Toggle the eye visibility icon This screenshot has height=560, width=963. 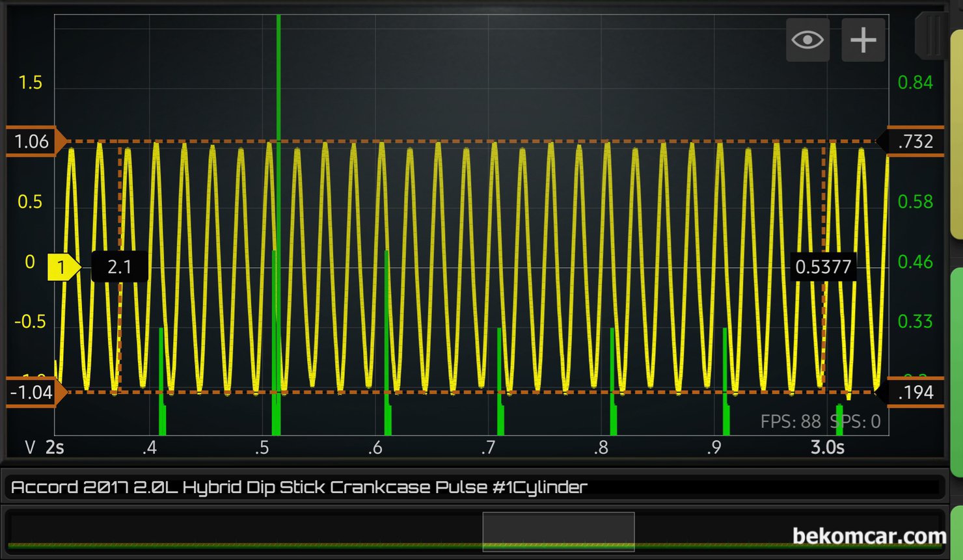pyautogui.click(x=807, y=40)
